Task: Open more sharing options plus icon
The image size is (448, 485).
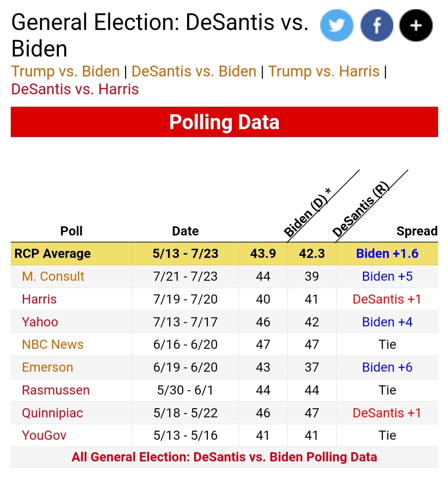Action: [416, 26]
